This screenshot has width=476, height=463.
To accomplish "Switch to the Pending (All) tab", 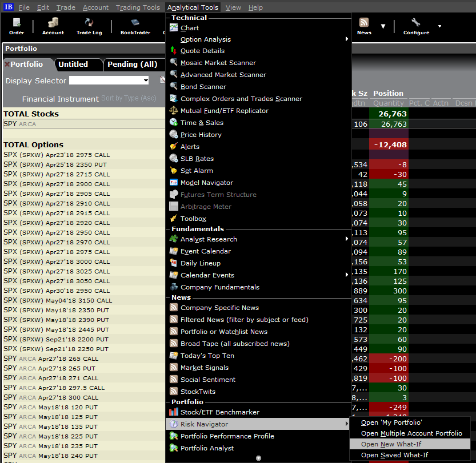I will [x=133, y=65].
